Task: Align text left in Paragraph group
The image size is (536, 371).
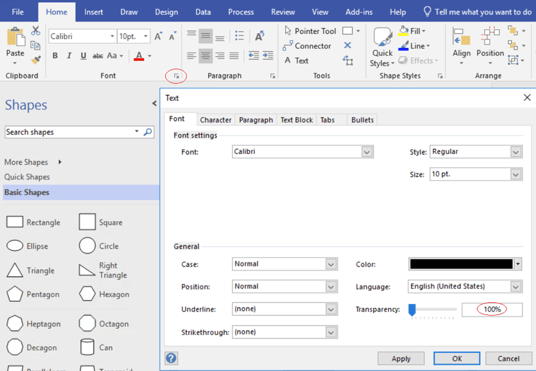Action: 191,55
